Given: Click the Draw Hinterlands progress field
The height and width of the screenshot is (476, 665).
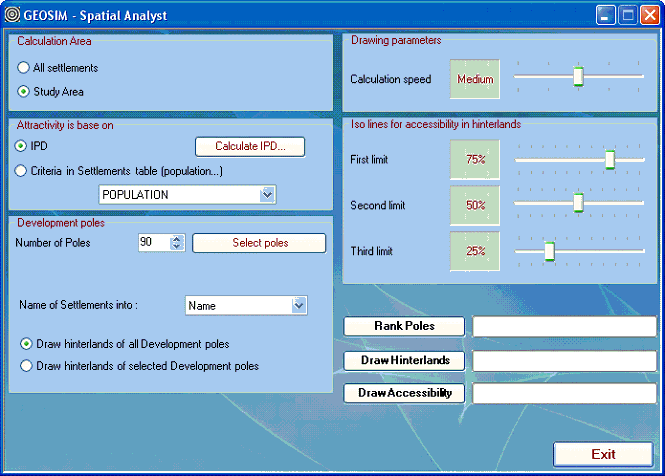Looking at the screenshot, I should 564,361.
